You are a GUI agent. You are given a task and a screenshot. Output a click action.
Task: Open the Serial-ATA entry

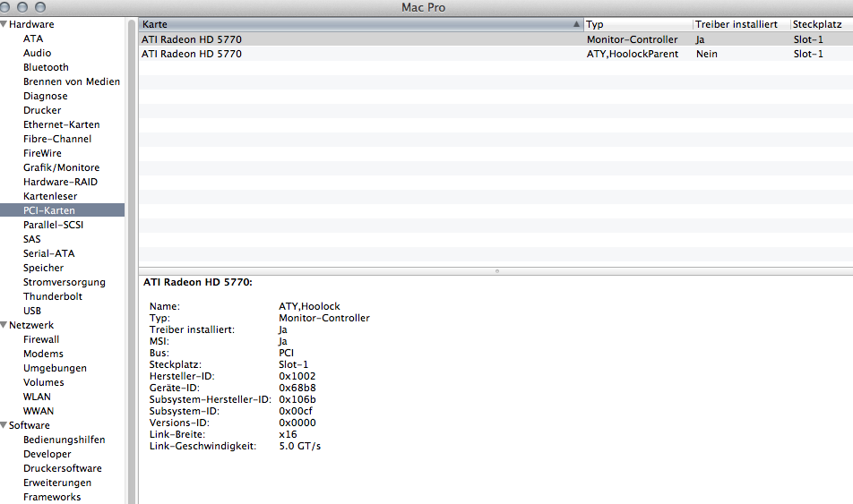tap(49, 253)
